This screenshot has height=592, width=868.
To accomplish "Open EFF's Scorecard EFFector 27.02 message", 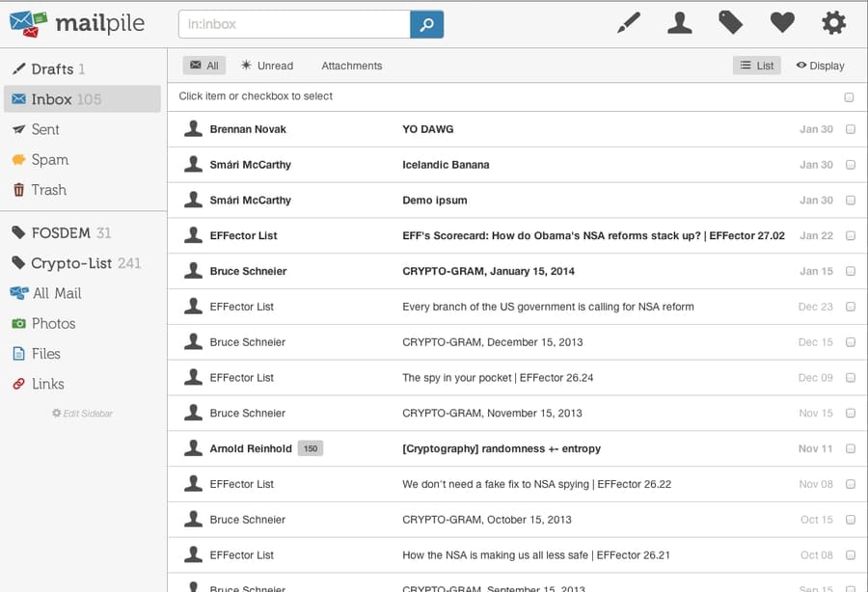I will [x=593, y=235].
